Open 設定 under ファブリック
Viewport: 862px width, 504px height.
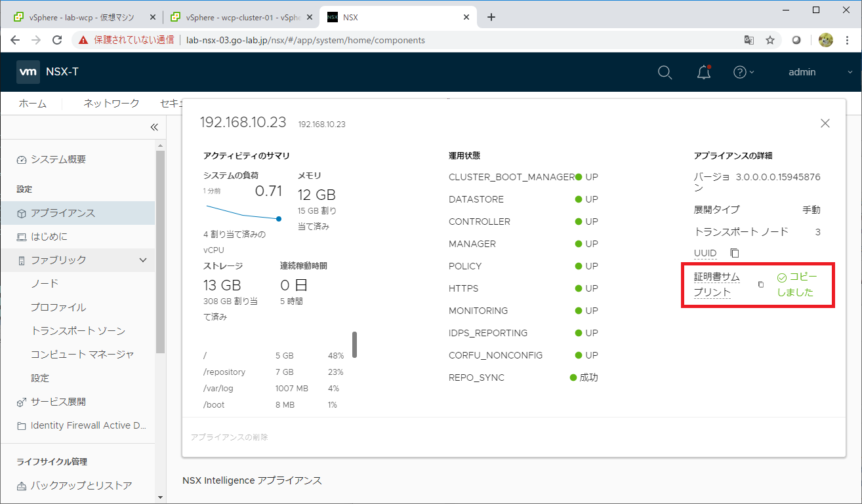coord(40,378)
